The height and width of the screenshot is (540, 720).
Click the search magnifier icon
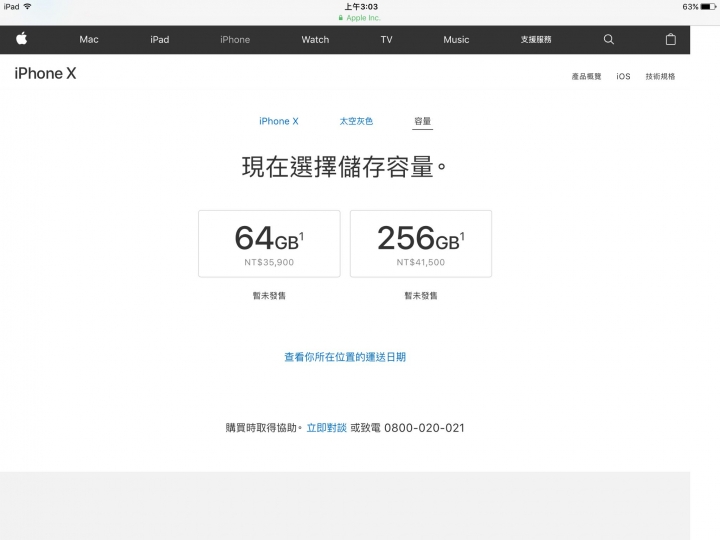[x=608, y=39]
